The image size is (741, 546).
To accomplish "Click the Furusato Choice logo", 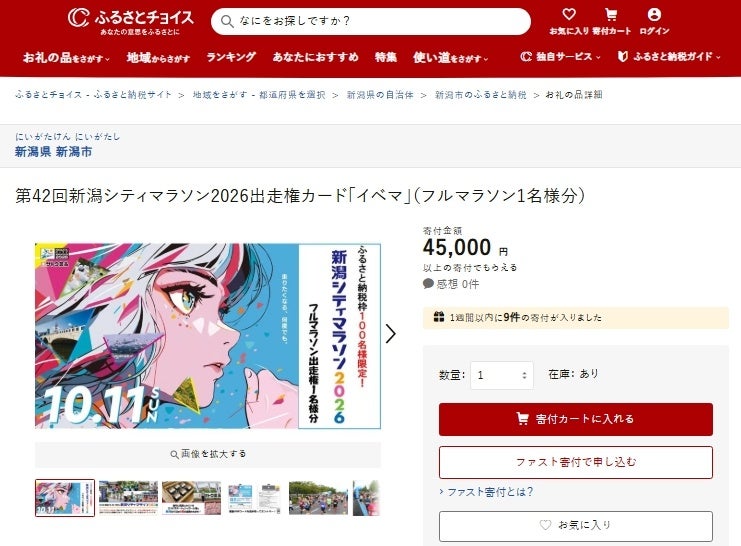I will point(131,21).
